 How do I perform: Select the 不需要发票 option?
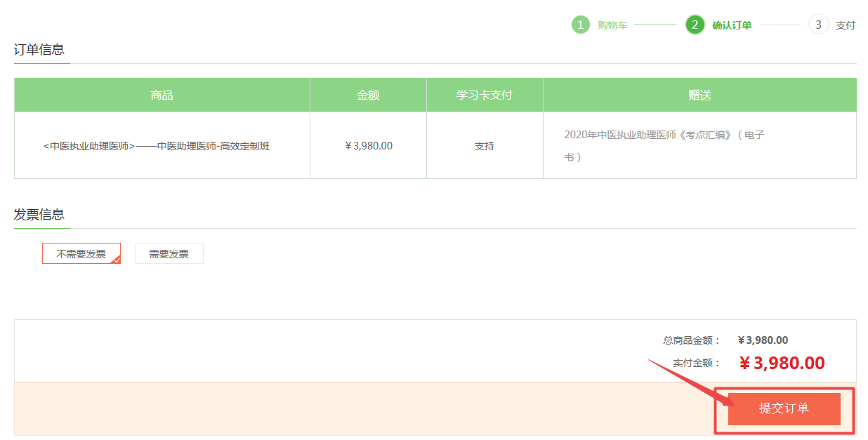click(x=81, y=254)
